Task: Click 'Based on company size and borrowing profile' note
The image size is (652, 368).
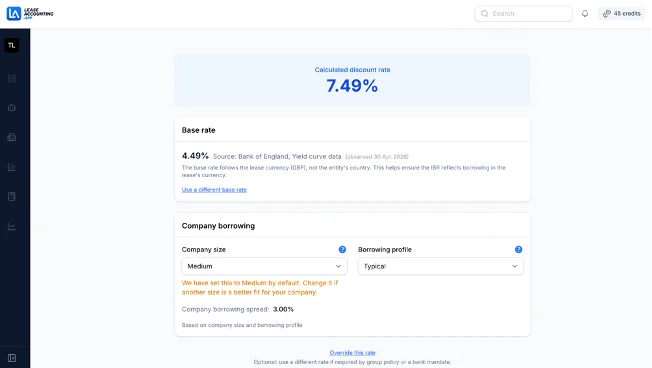Action: point(242,325)
